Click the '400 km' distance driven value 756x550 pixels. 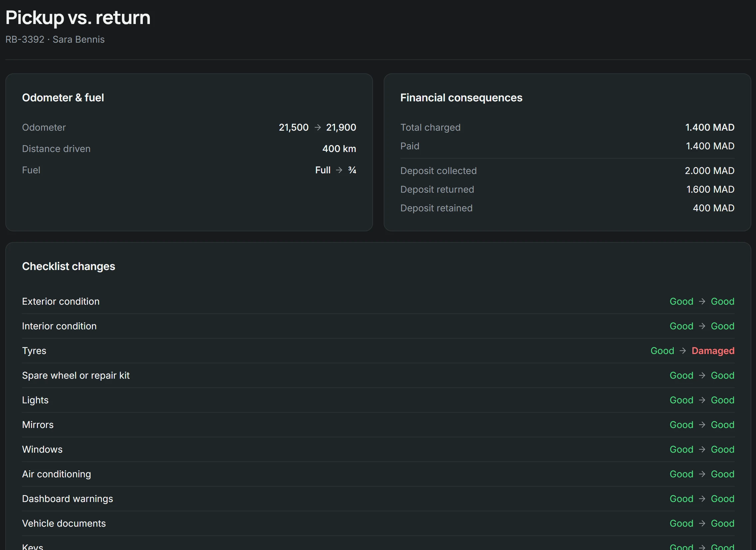(x=339, y=149)
